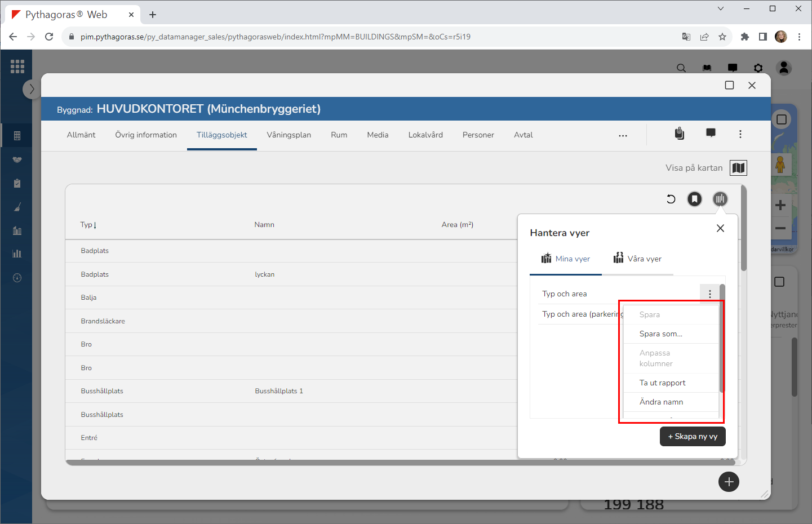Open the building's vertical dots menu
This screenshot has width=812, height=524.
tap(740, 134)
